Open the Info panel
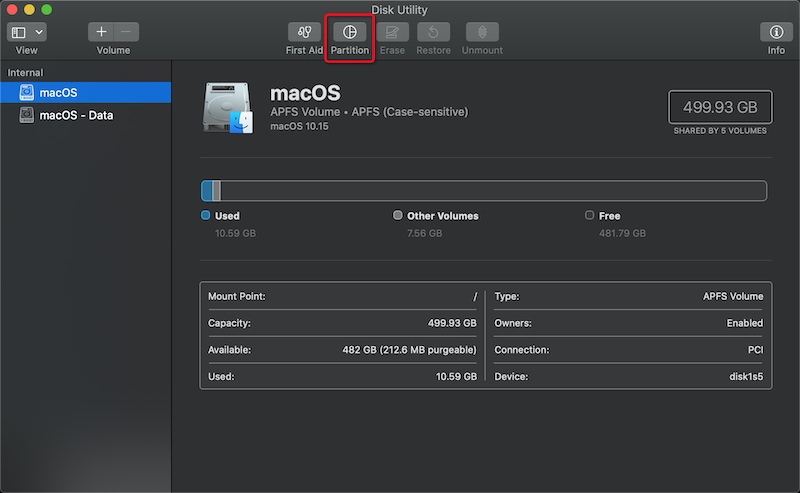 coord(776,32)
